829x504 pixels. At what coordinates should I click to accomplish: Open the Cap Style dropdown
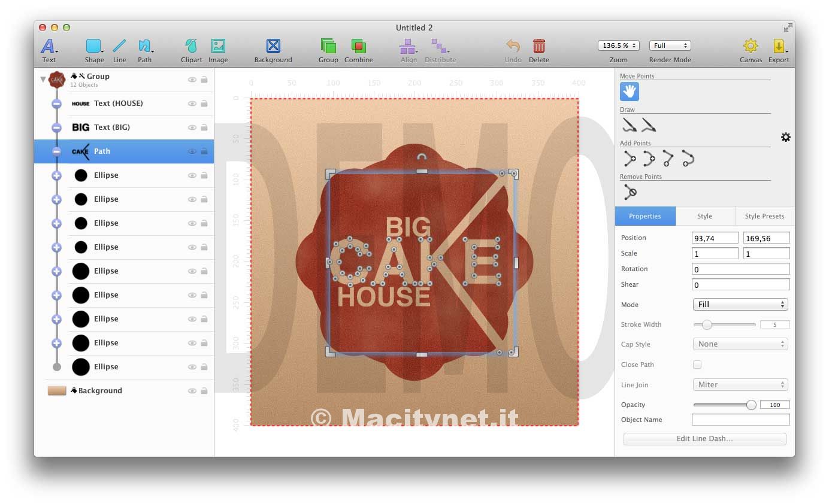tap(740, 344)
